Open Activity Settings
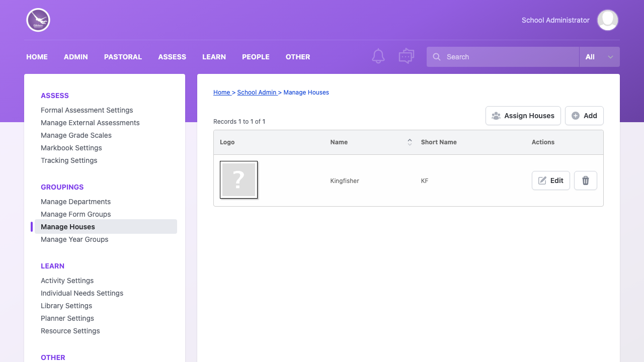Image resolution: width=644 pixels, height=362 pixels. (x=67, y=281)
